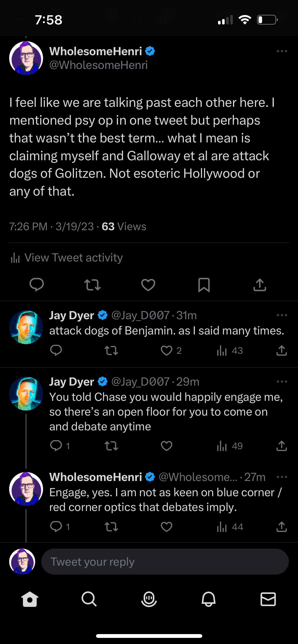Visit WholesomeHenri's profile picture
This screenshot has height=644, width=298.
(x=26, y=58)
